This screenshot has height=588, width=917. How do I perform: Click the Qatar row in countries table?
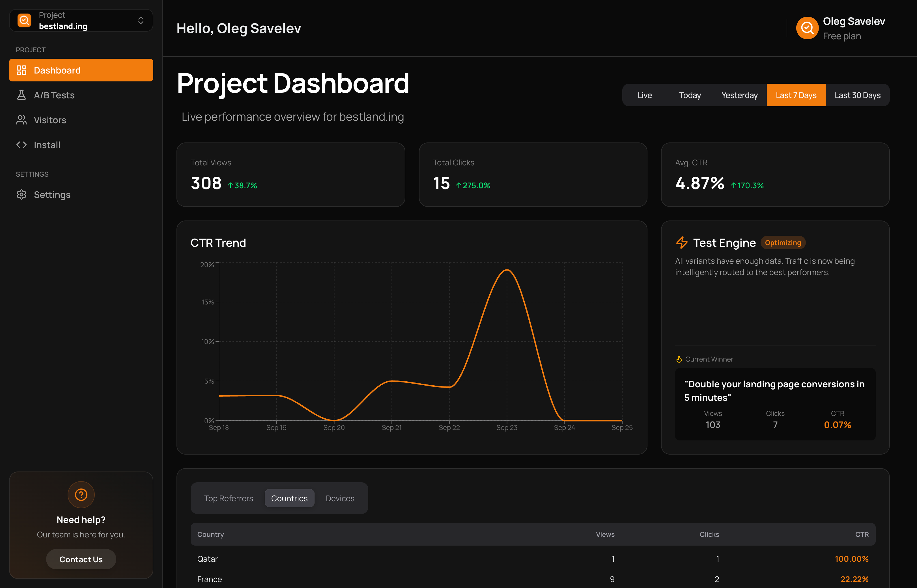click(532, 559)
